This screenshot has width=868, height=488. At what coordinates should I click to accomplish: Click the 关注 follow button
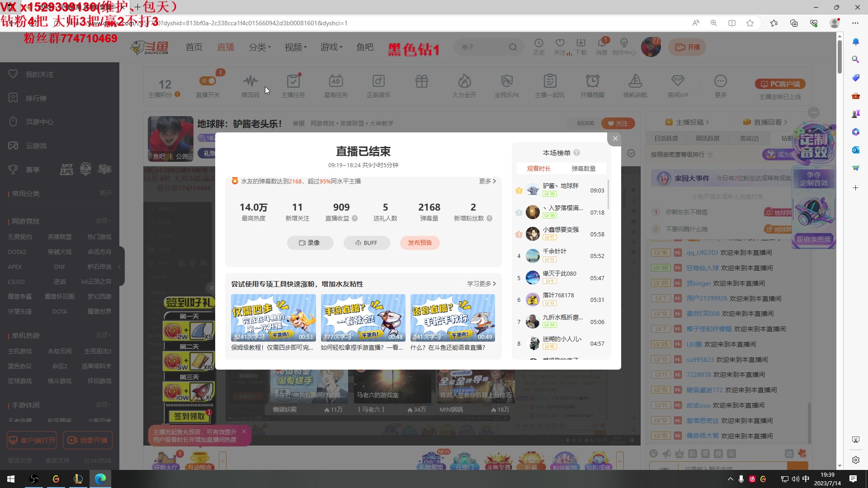tap(618, 123)
